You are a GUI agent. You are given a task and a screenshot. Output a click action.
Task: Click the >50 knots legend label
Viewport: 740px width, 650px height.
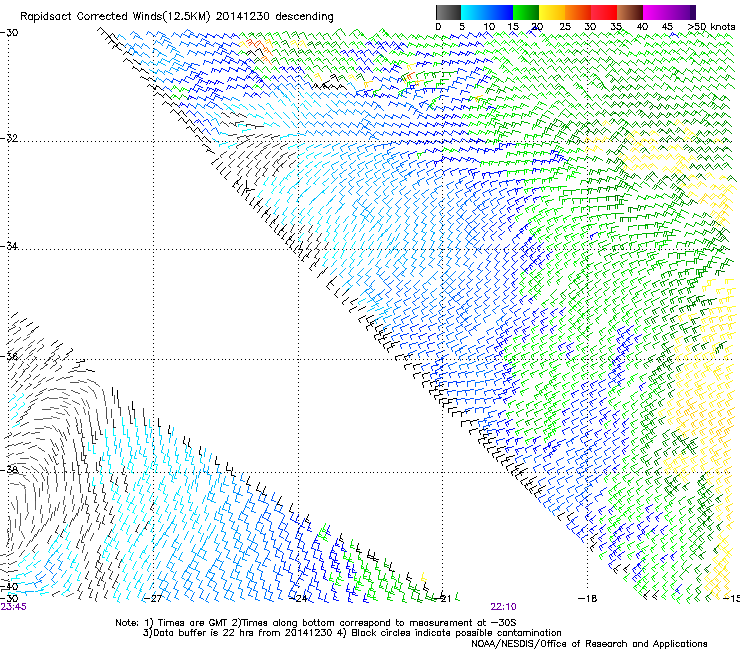(x=712, y=27)
